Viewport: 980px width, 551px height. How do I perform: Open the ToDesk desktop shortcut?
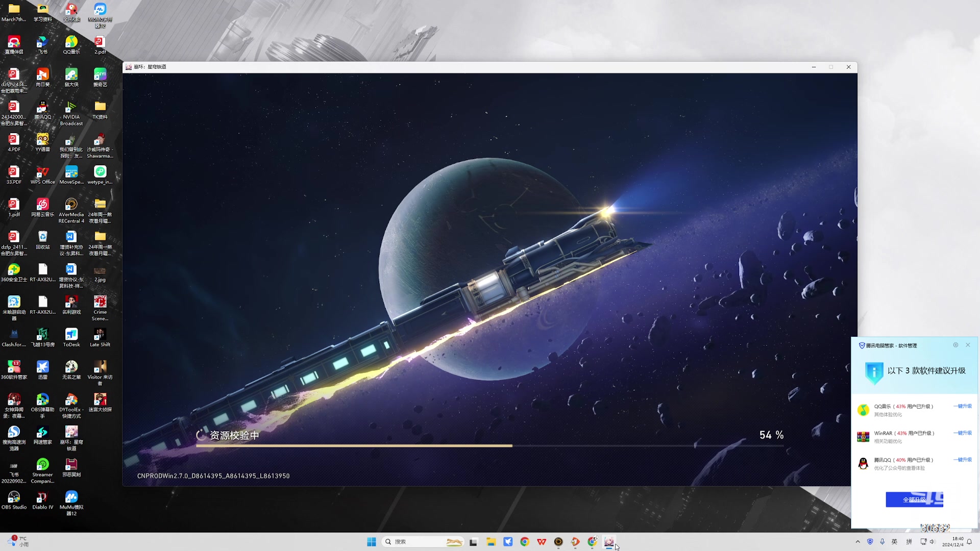71,338
